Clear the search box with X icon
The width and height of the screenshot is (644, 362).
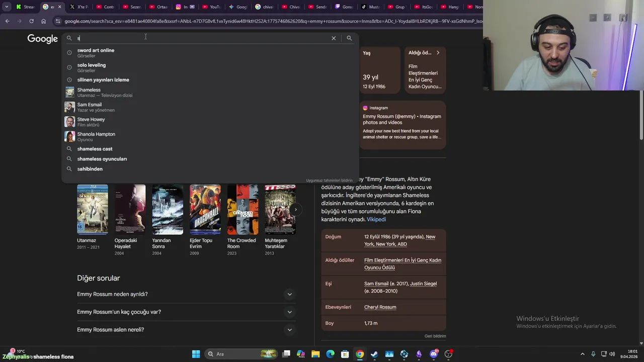click(334, 38)
